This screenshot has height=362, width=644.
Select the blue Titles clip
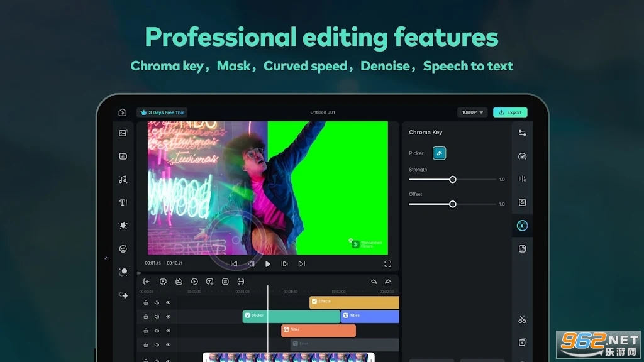[x=370, y=316]
